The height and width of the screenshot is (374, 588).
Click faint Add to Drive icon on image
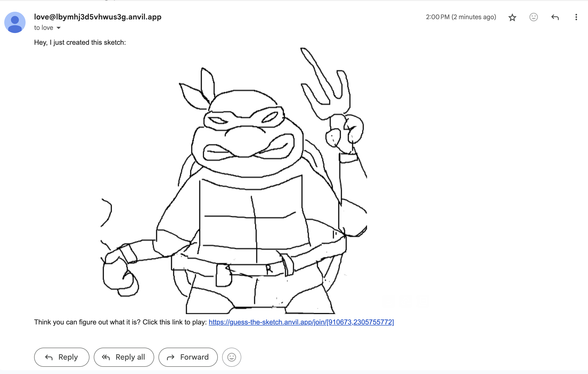(406, 301)
